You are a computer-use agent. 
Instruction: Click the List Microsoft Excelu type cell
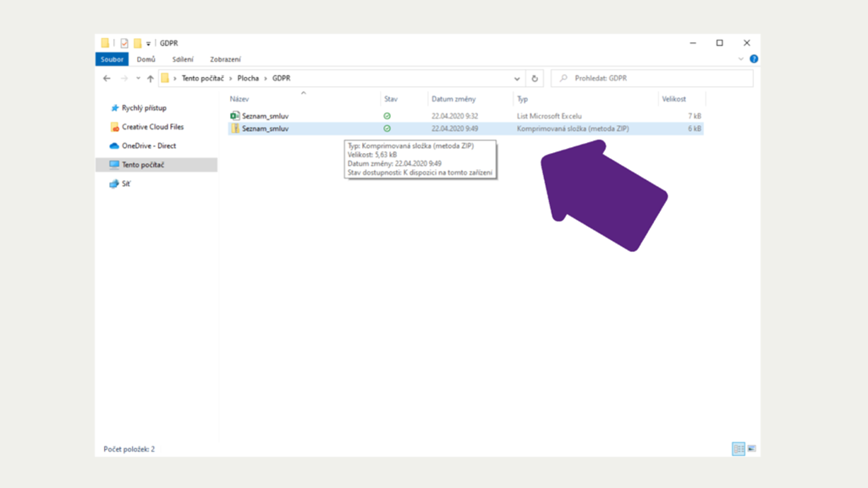(549, 116)
